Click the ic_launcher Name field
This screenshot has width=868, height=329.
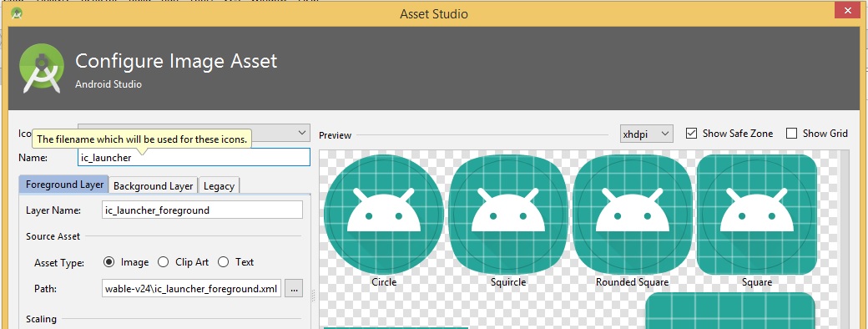(x=194, y=157)
